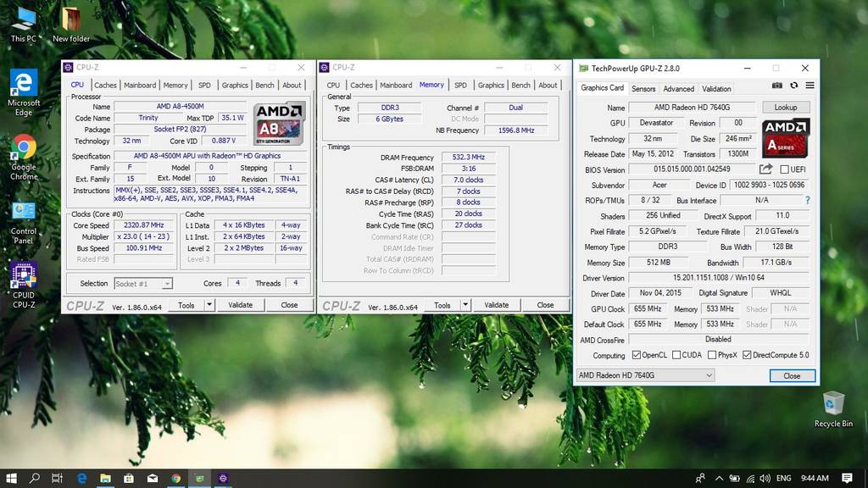The height and width of the screenshot is (488, 868).
Task: Launch Microsoft Edge from the desktop
Action: point(24,92)
